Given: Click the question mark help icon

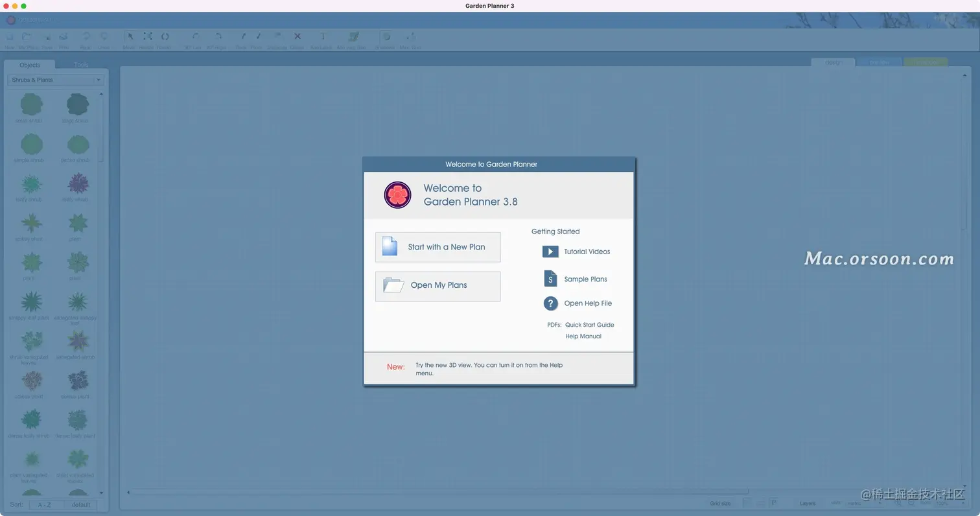Looking at the screenshot, I should pyautogui.click(x=551, y=303).
